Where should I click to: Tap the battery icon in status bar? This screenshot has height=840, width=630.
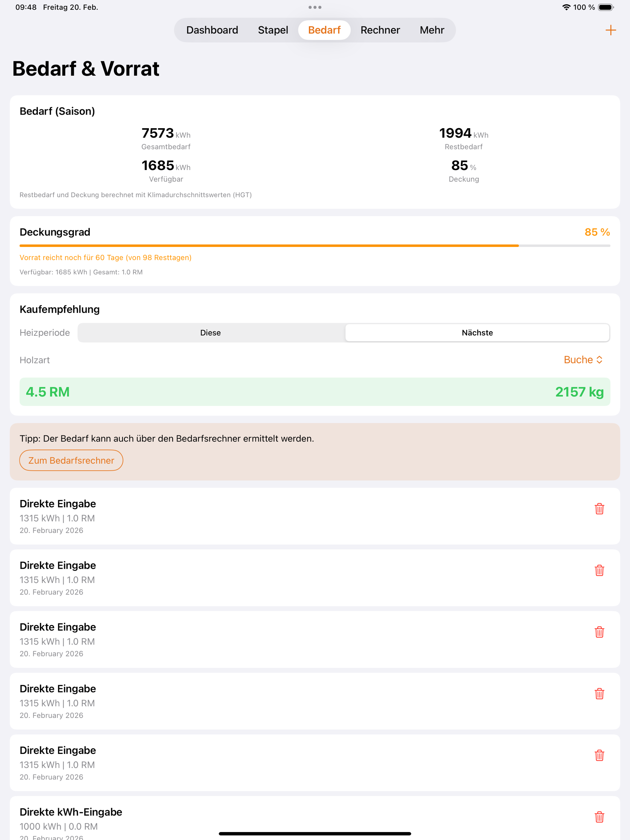coord(606,7)
